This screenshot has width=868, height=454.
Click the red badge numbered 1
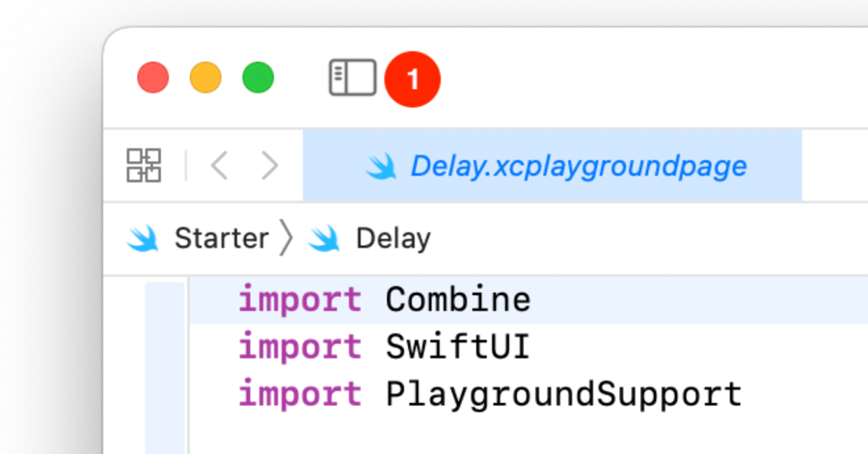[413, 79]
